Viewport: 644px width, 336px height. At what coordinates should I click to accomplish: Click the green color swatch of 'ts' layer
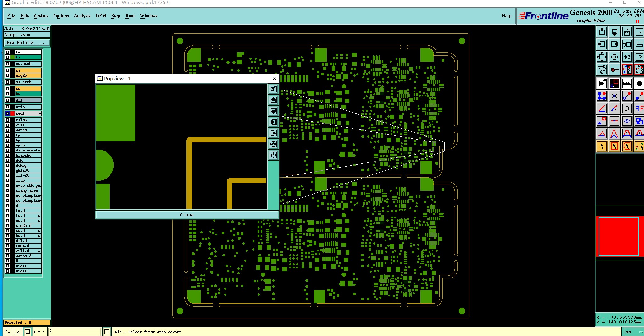[x=13, y=57]
